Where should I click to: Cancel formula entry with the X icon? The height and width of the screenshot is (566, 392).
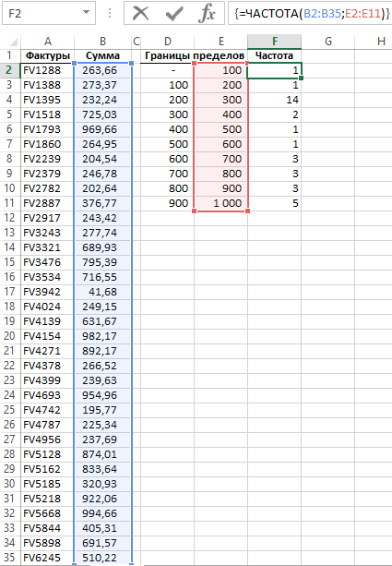click(140, 14)
